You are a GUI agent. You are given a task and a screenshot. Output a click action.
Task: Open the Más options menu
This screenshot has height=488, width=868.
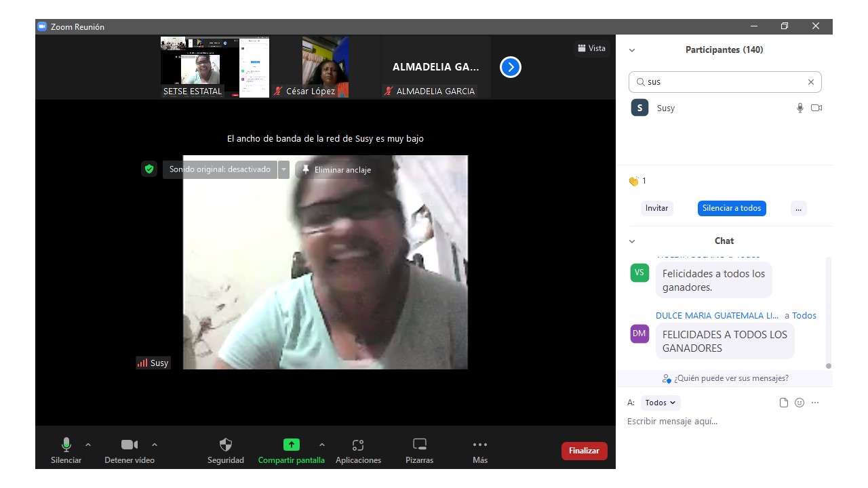tap(480, 451)
